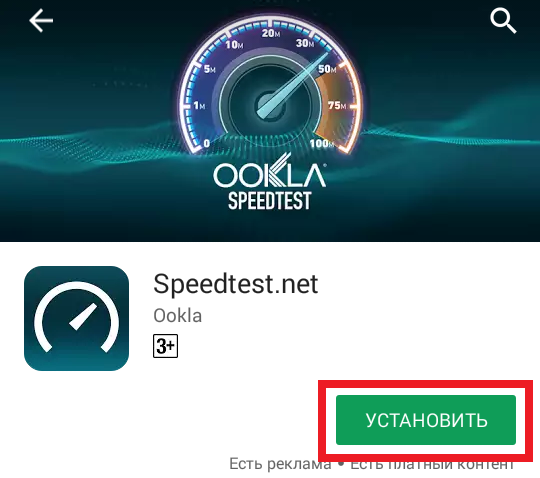Viewport: 540px width, 478px height.
Task: Click the 75M mark on the gauge
Action: tap(337, 105)
